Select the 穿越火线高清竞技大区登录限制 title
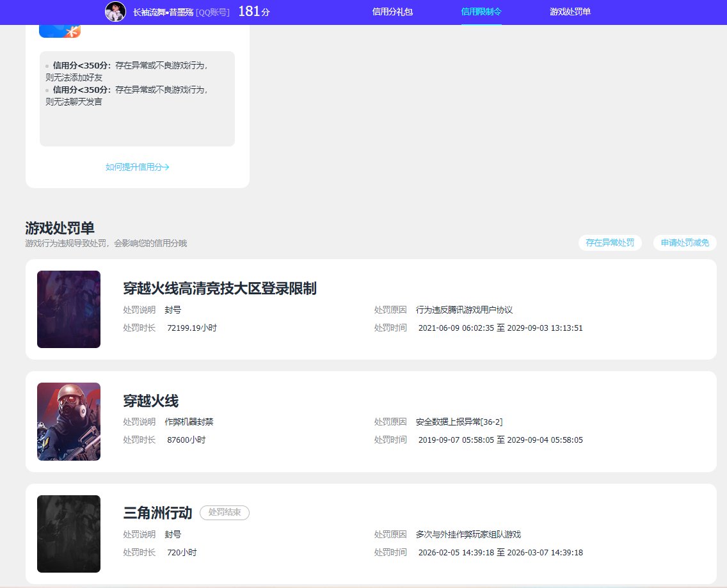 point(220,289)
